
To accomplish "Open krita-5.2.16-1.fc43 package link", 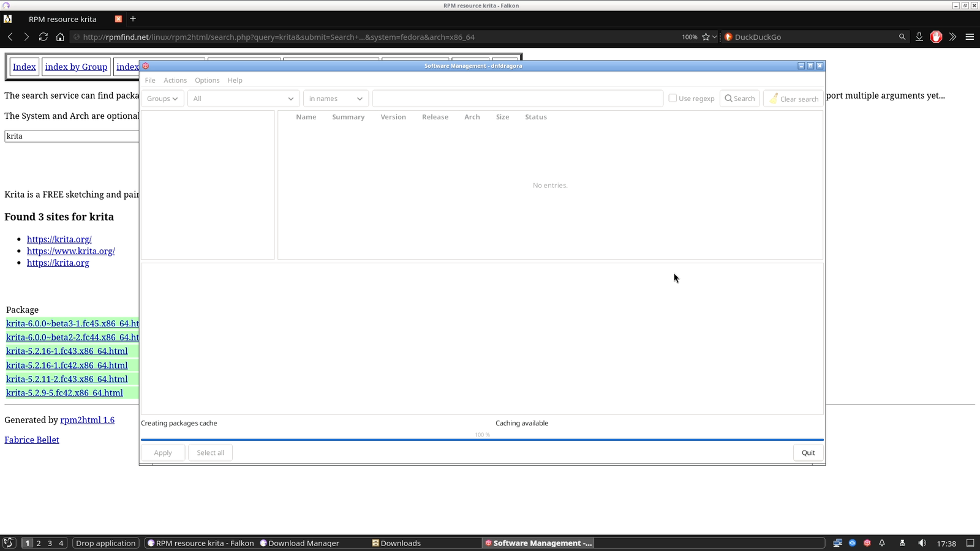I will (x=67, y=351).
